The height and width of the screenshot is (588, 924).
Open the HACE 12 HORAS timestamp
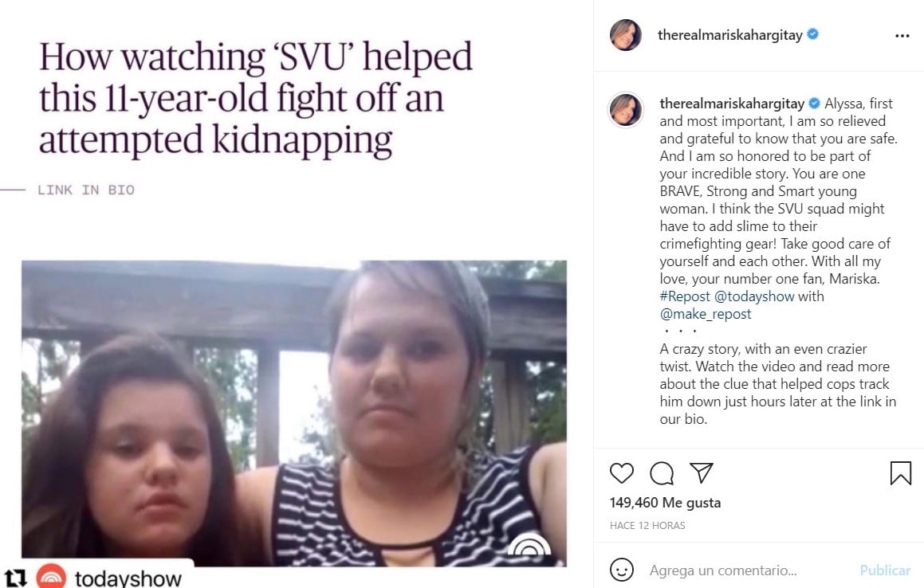click(x=647, y=526)
